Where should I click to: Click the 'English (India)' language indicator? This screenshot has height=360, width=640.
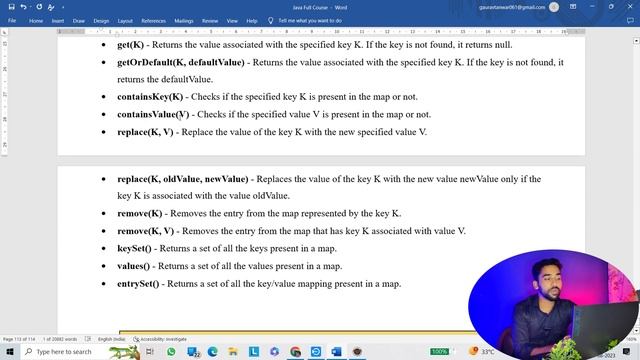click(x=111, y=339)
